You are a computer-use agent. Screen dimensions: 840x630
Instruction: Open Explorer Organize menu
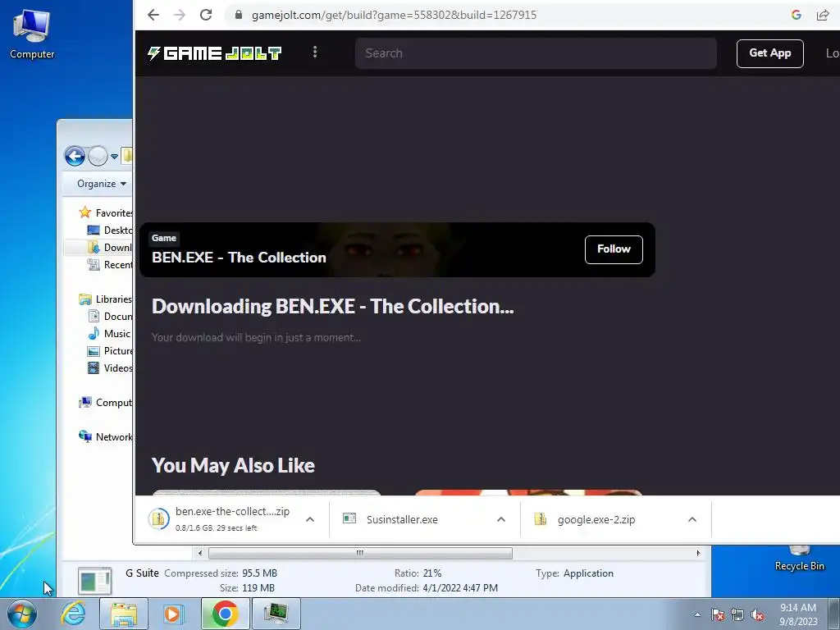point(101,184)
